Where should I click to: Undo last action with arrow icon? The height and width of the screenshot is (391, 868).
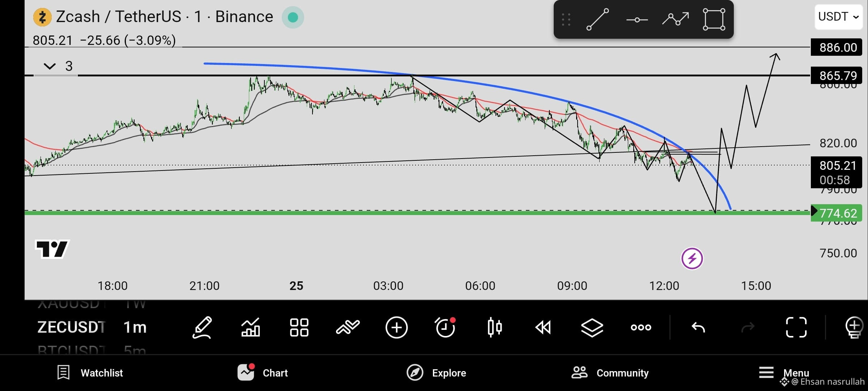point(698,328)
